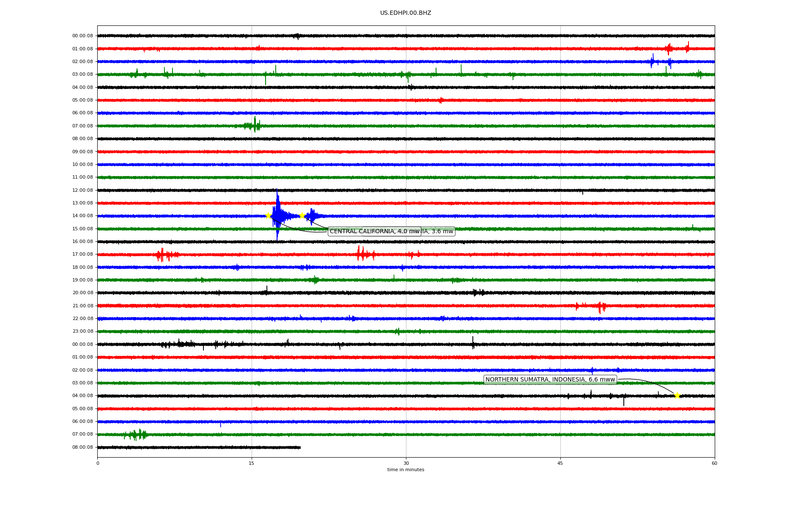Click the 0 minute x-axis tick label
Screen dimensions: 812x508
[98, 463]
